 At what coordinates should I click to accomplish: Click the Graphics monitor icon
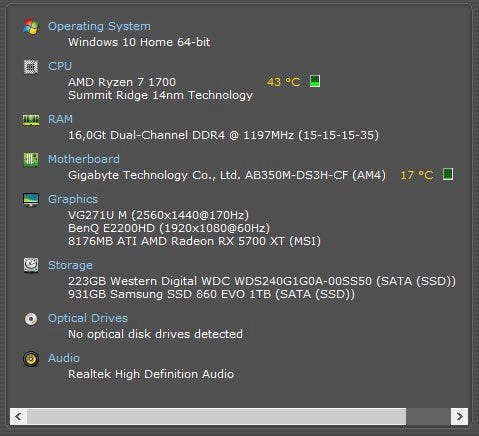tap(31, 200)
